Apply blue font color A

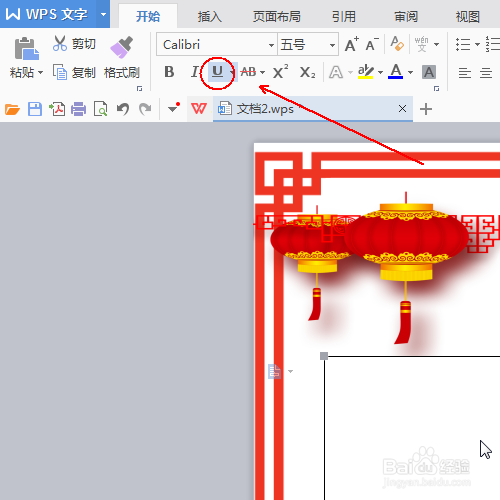396,71
